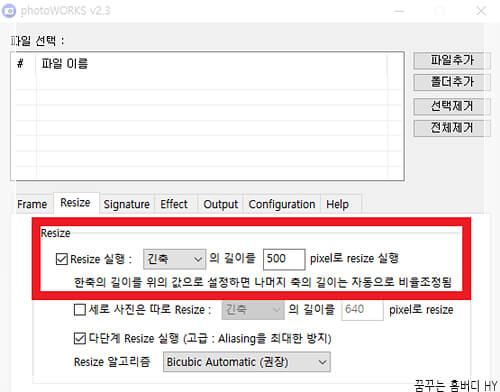The width and height of the screenshot is (500, 392).
Task: Toggle 다단계 Resize 실행 checkbox
Action: point(80,339)
